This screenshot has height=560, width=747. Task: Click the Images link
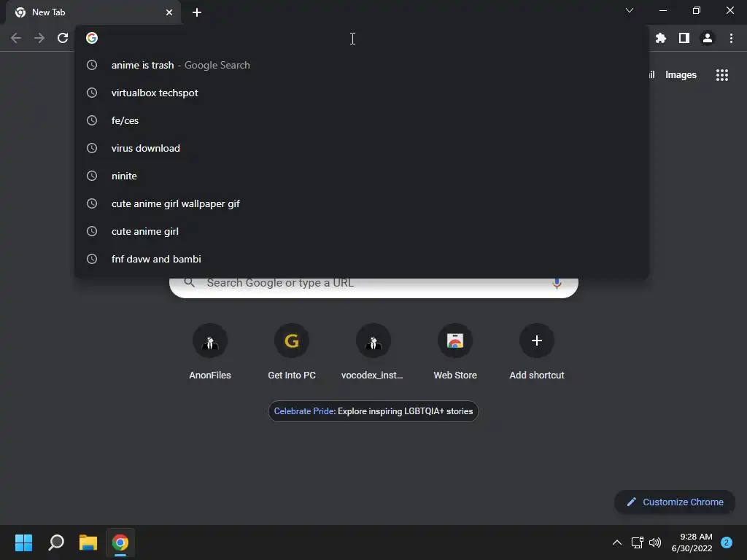tap(681, 75)
